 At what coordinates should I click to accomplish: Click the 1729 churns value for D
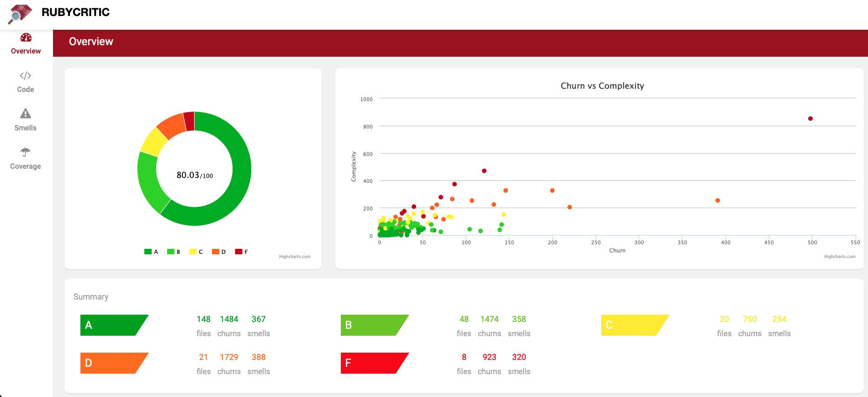pyautogui.click(x=229, y=357)
